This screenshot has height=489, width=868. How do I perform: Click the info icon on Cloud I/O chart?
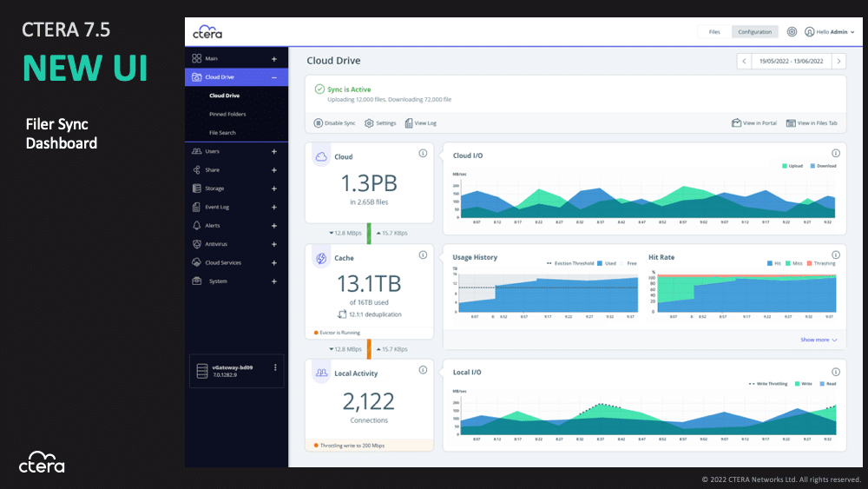click(x=836, y=154)
